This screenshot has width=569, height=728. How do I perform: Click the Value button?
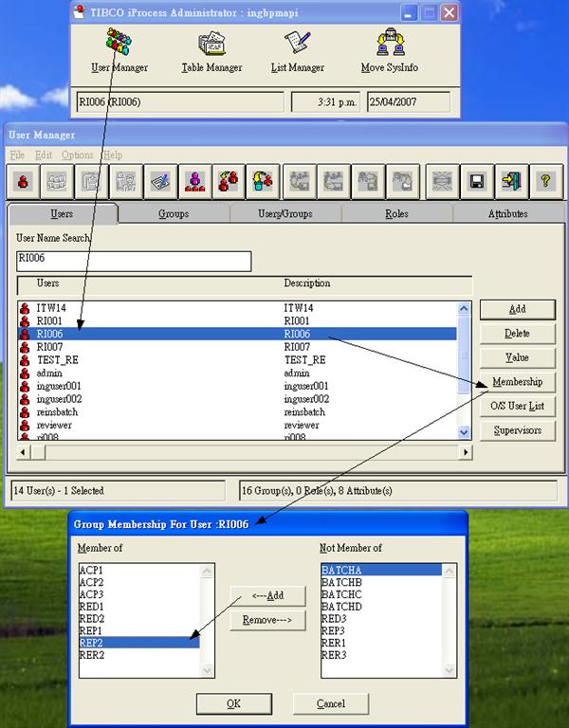pyautogui.click(x=518, y=357)
